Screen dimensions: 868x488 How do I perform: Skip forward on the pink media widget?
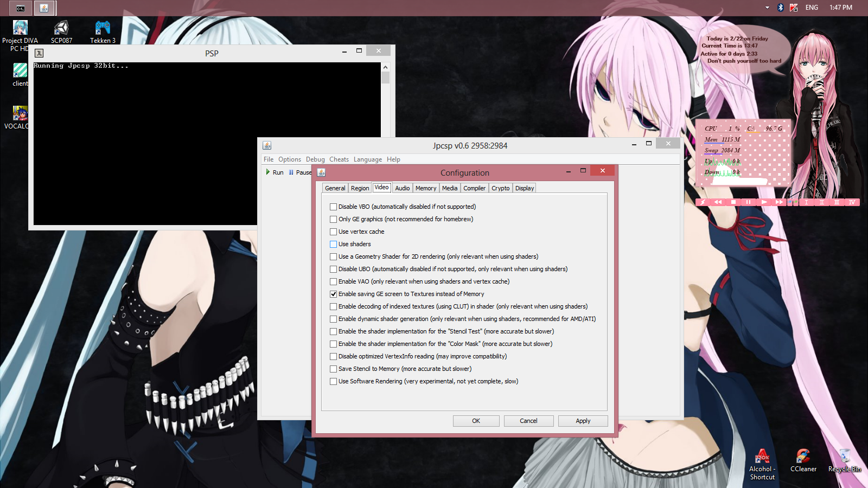[779, 202]
